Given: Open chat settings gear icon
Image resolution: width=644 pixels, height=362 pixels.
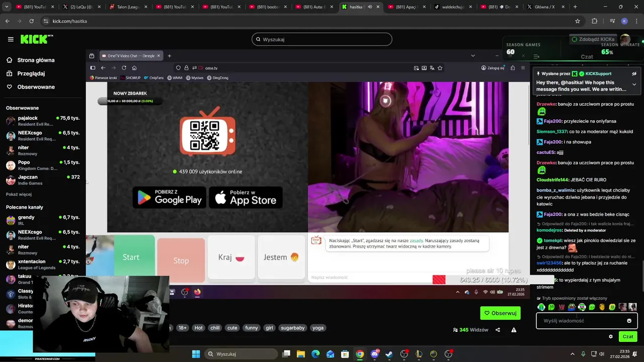Looking at the screenshot, I should (611, 337).
